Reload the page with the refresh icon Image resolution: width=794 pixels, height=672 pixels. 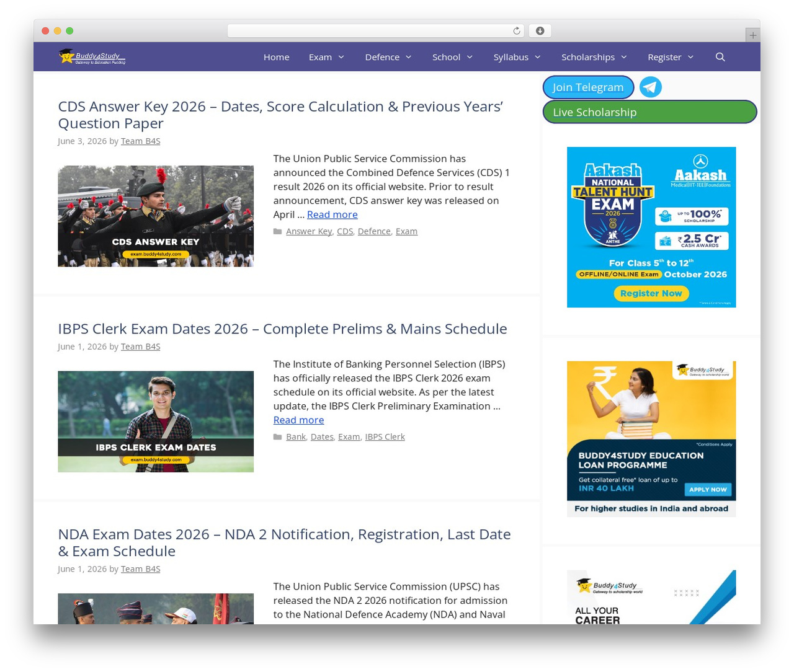[x=517, y=31]
